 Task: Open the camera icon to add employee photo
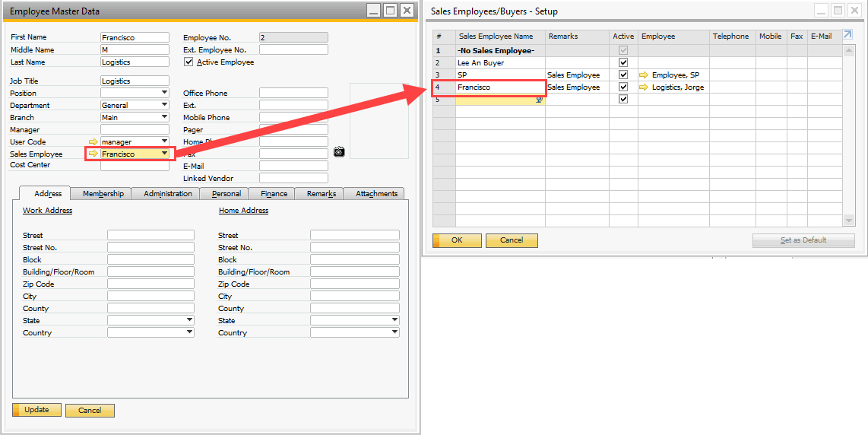click(x=339, y=152)
